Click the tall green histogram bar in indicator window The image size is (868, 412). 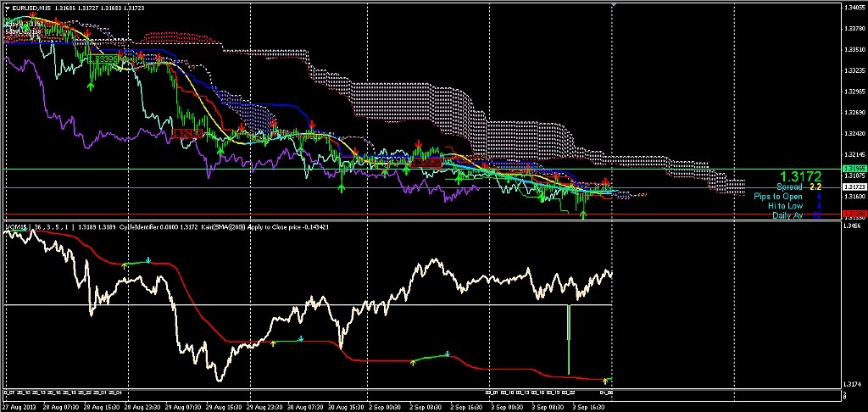[x=569, y=339]
